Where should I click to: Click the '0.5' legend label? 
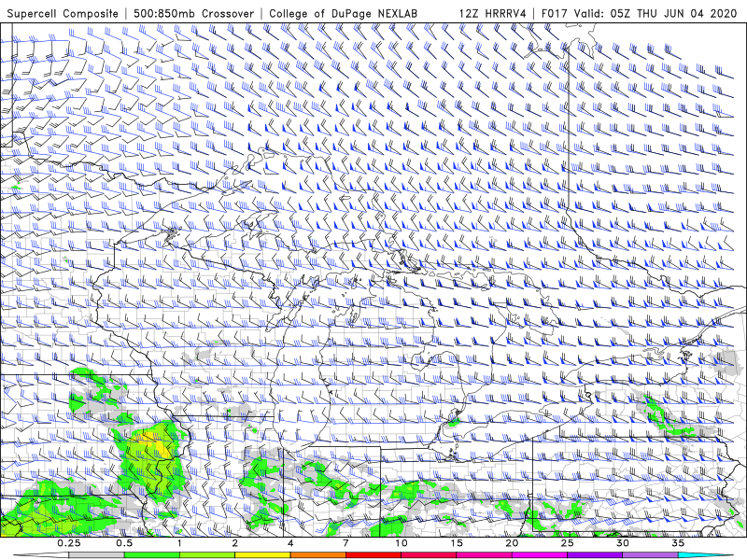[x=124, y=543]
